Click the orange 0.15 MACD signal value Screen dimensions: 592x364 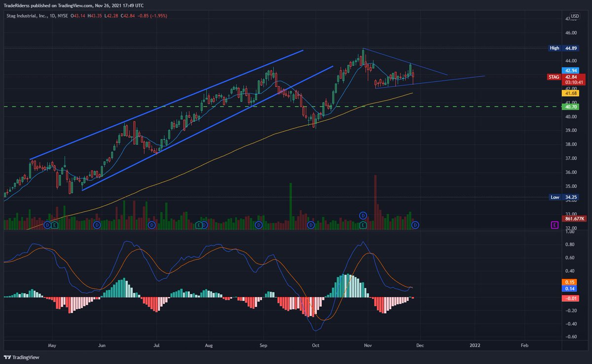(x=569, y=282)
